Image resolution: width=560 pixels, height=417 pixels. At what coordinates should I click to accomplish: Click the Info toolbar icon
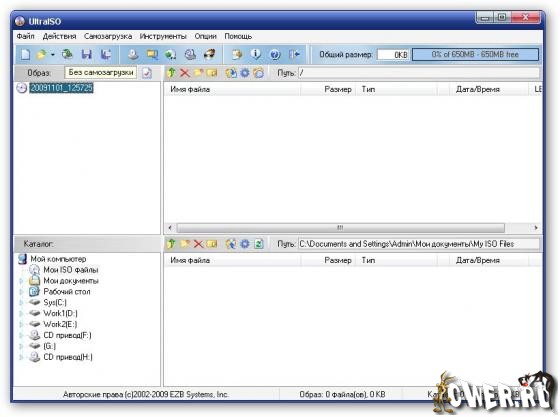(x=255, y=54)
